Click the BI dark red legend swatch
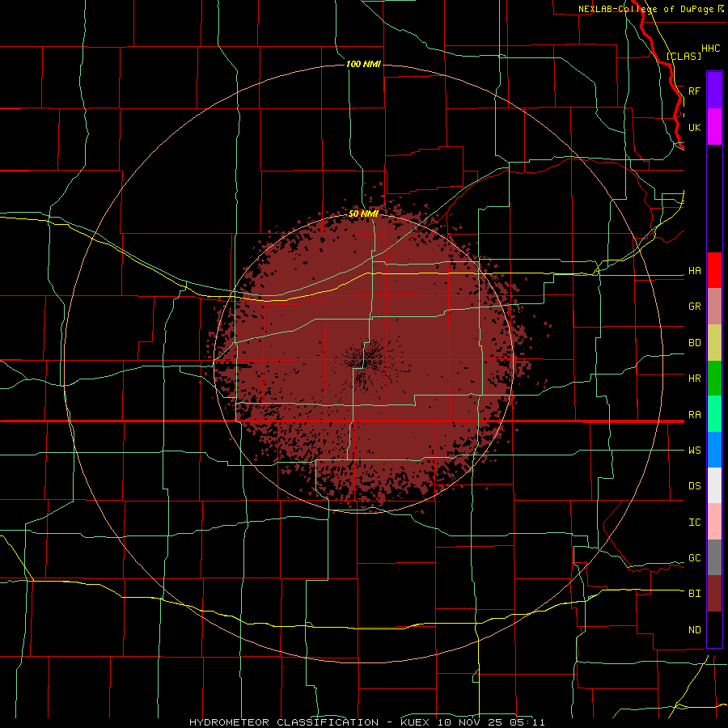Viewport: 728px width, 728px height. coord(714,594)
